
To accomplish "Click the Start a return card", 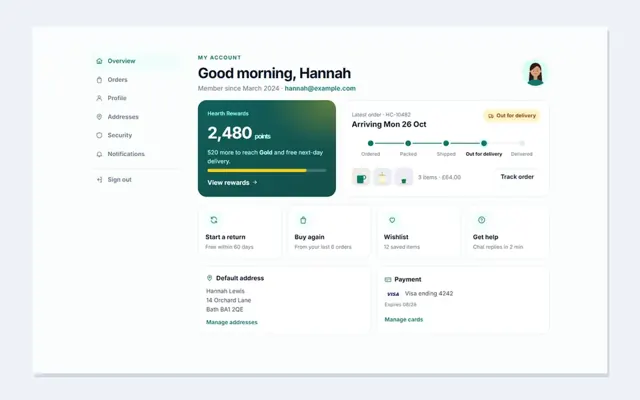I will (240, 232).
